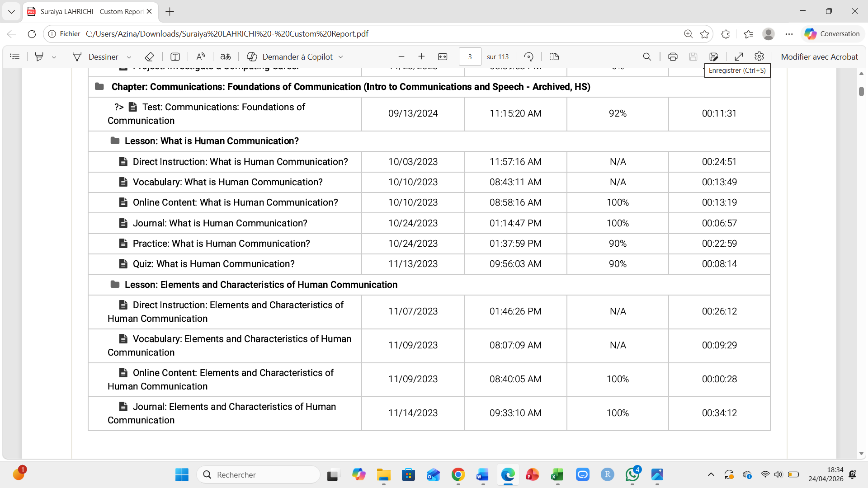The image size is (868, 488).
Task: Open the tab search chevron menu
Action: (x=11, y=11)
